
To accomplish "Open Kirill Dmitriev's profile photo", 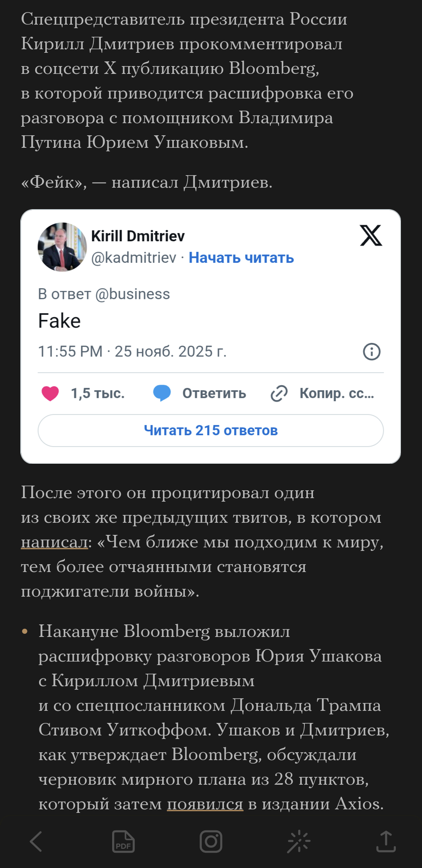I will [x=62, y=247].
